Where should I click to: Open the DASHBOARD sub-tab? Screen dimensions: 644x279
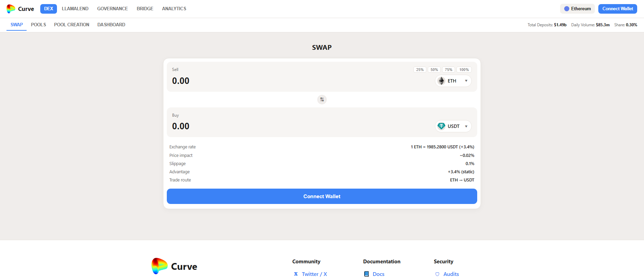pos(111,25)
